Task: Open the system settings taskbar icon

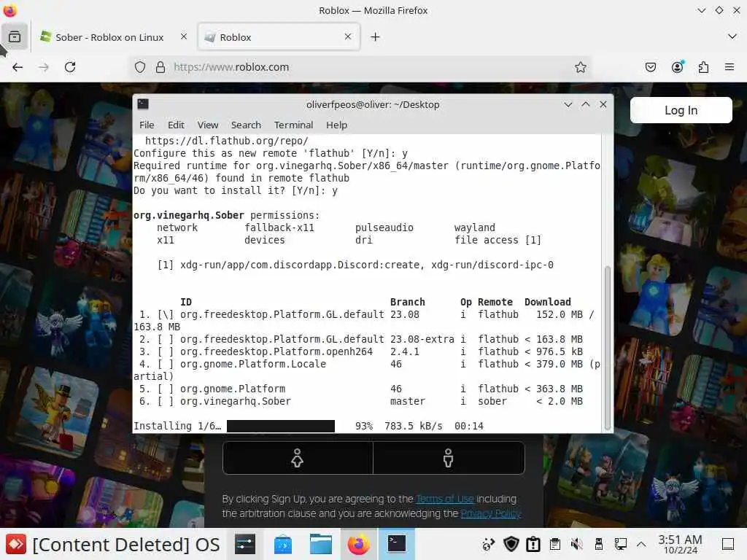Action: tap(245, 544)
